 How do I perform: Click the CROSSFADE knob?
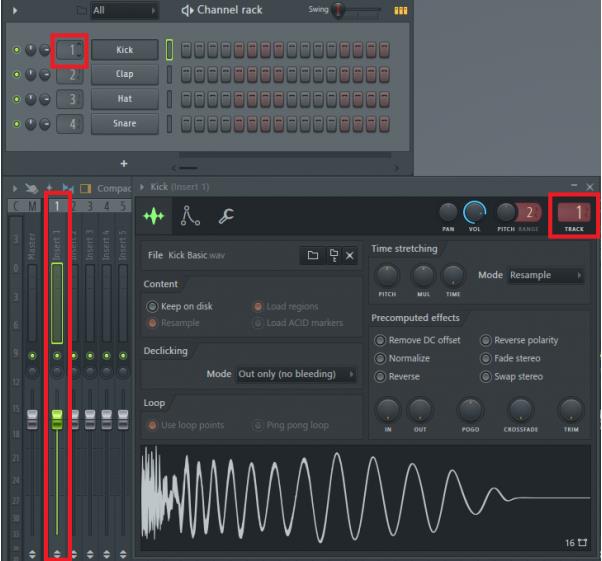tap(521, 410)
